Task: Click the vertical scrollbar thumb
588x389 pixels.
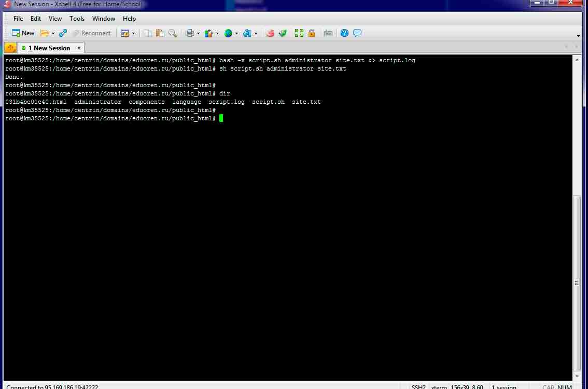Action: [x=577, y=283]
